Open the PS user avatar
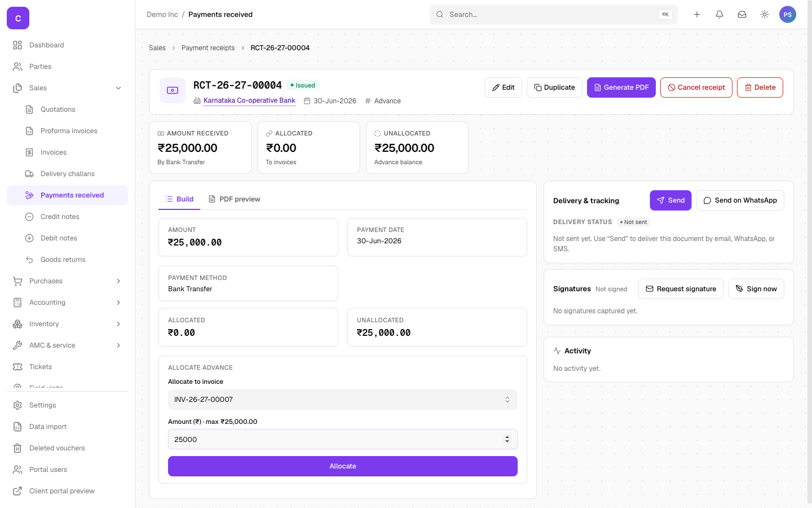The width and height of the screenshot is (812, 508). pos(788,15)
